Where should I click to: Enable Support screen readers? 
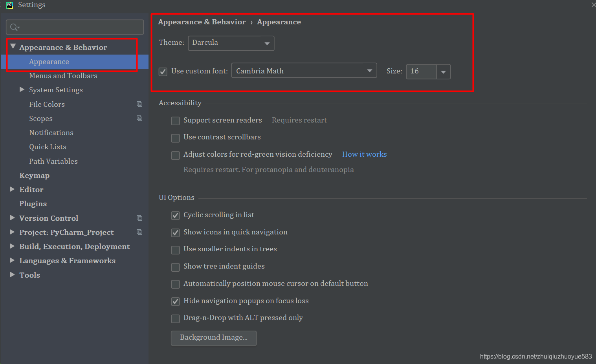[175, 121]
